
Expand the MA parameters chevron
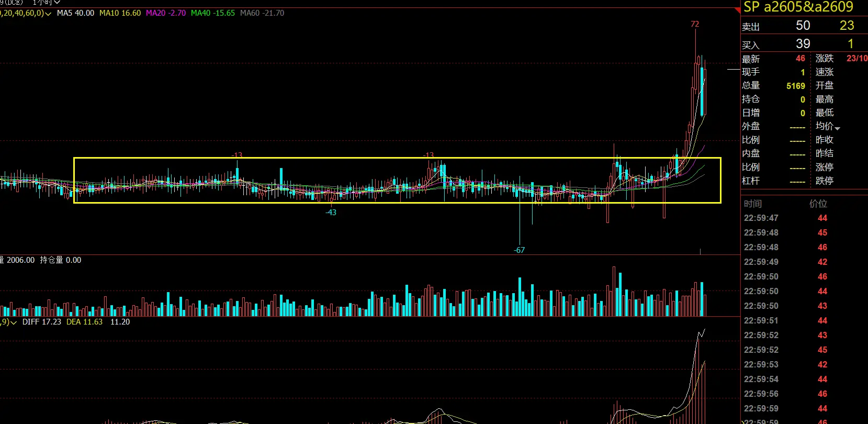[48, 14]
